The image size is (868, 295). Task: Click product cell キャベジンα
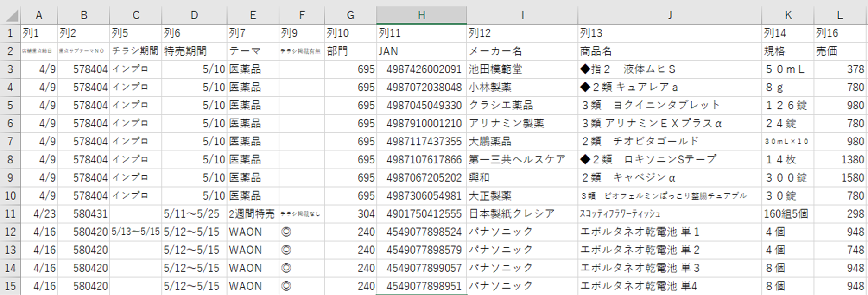670,177
